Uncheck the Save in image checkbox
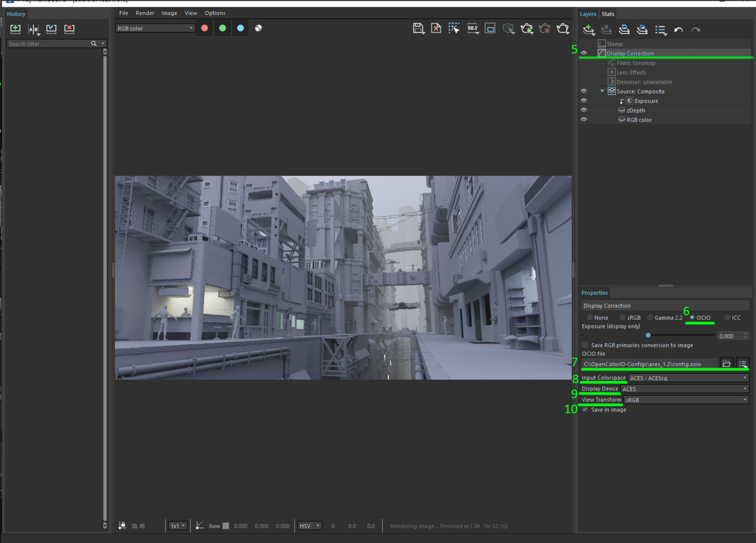The image size is (756, 543). click(x=585, y=410)
